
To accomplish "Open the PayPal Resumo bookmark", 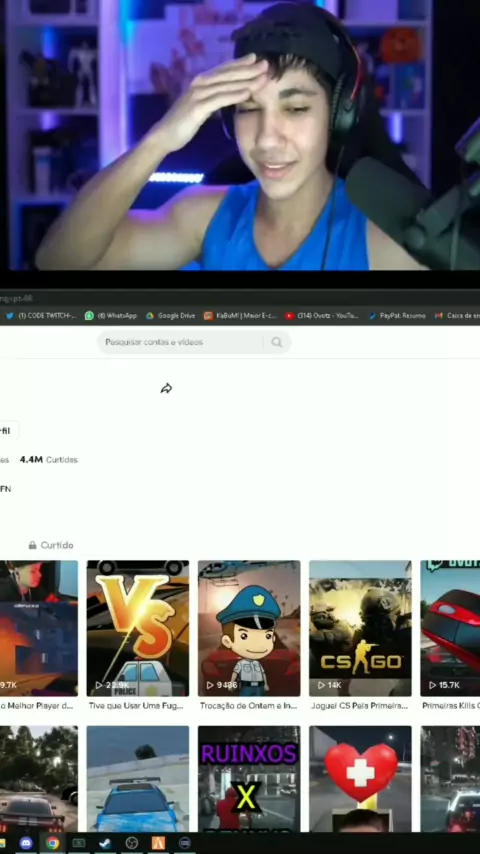I will click(x=397, y=315).
